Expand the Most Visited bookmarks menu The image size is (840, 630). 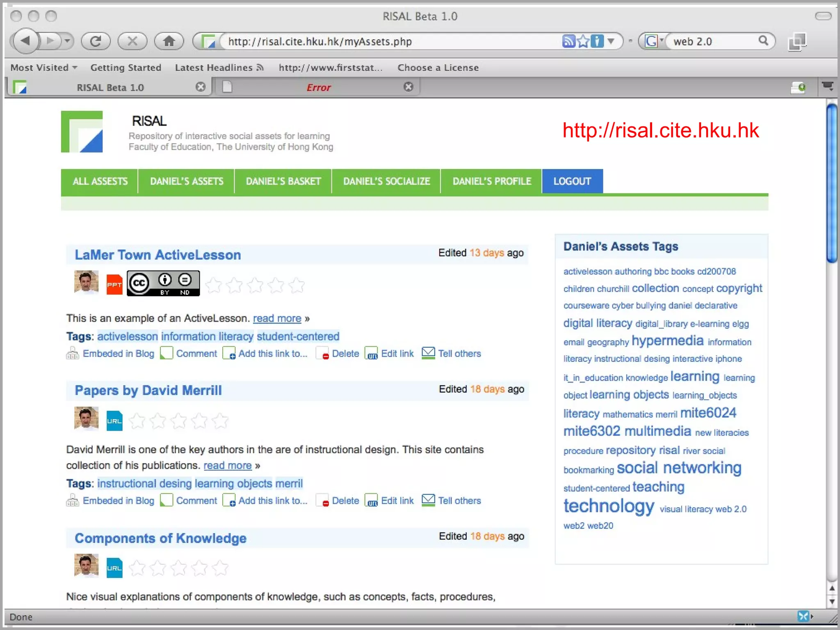[x=43, y=68]
